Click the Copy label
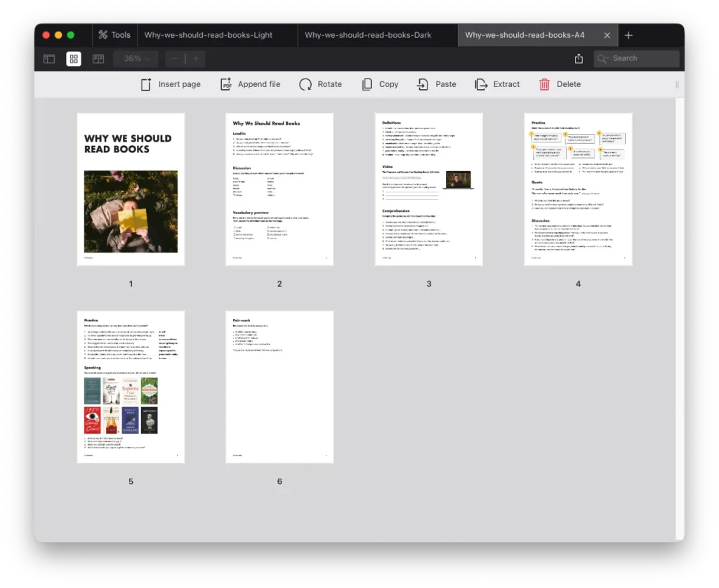 pos(388,84)
